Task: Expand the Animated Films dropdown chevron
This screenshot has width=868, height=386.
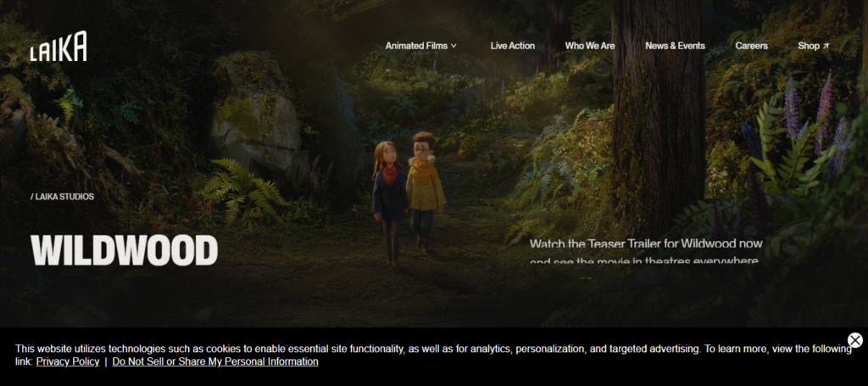Action: tap(454, 46)
